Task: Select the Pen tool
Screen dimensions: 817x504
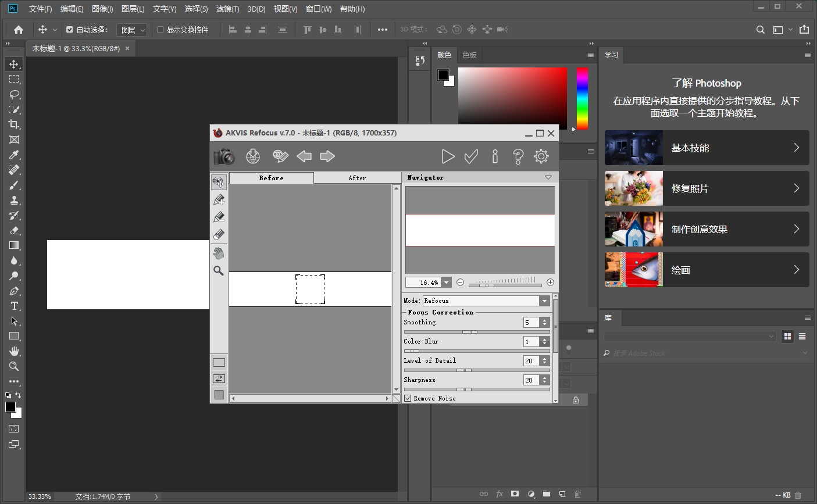Action: (14, 291)
